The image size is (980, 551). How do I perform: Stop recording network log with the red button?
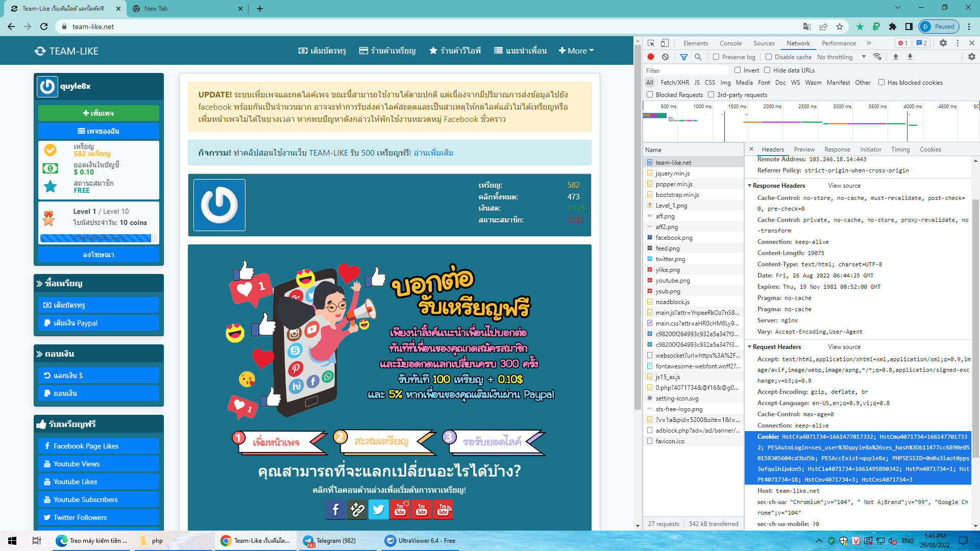pyautogui.click(x=651, y=57)
